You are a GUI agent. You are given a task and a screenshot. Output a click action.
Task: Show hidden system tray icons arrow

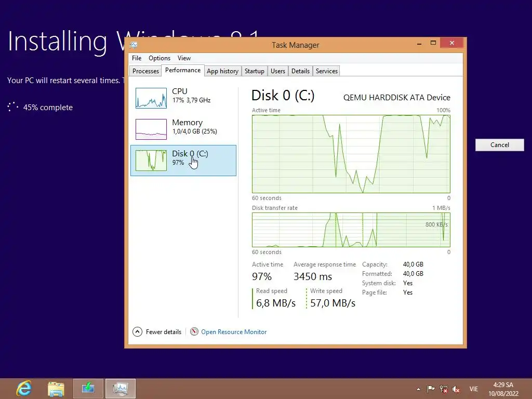418,389
